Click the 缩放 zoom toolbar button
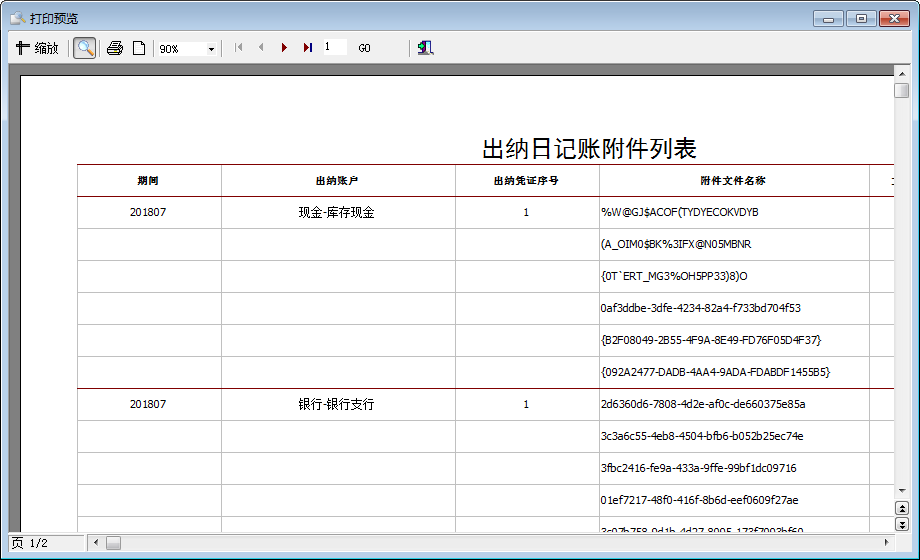 pyautogui.click(x=37, y=48)
